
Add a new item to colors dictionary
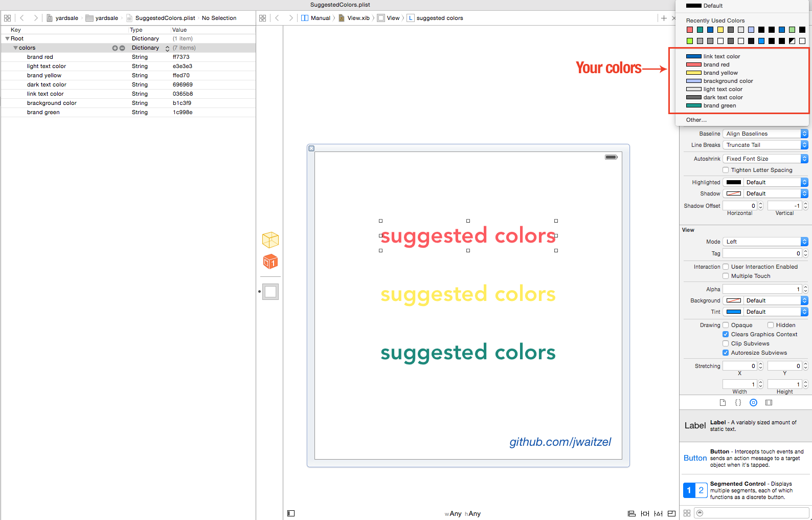(115, 48)
